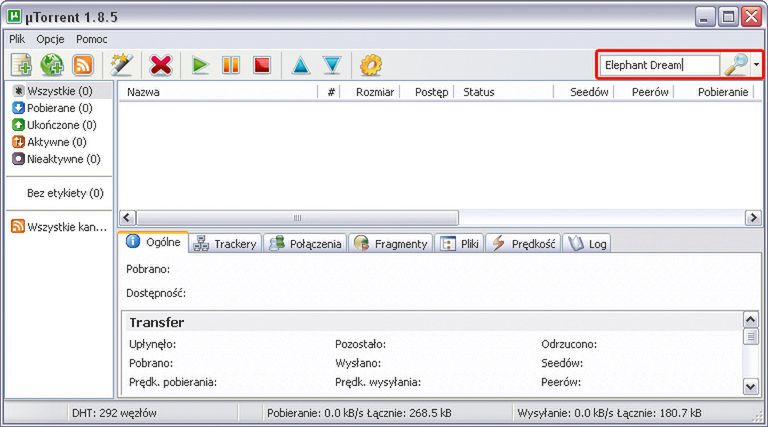The height and width of the screenshot is (427, 768).
Task: Select Wszystkie kanały RSS item
Action: 59,227
